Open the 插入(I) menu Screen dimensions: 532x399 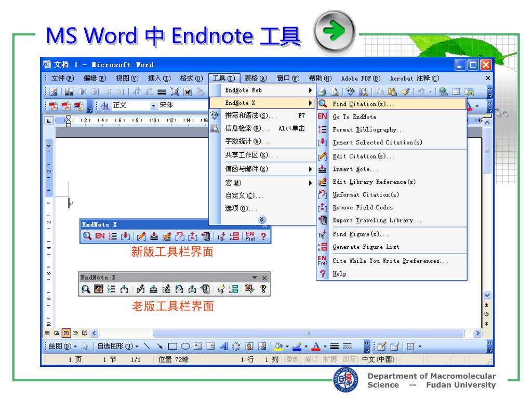159,78
